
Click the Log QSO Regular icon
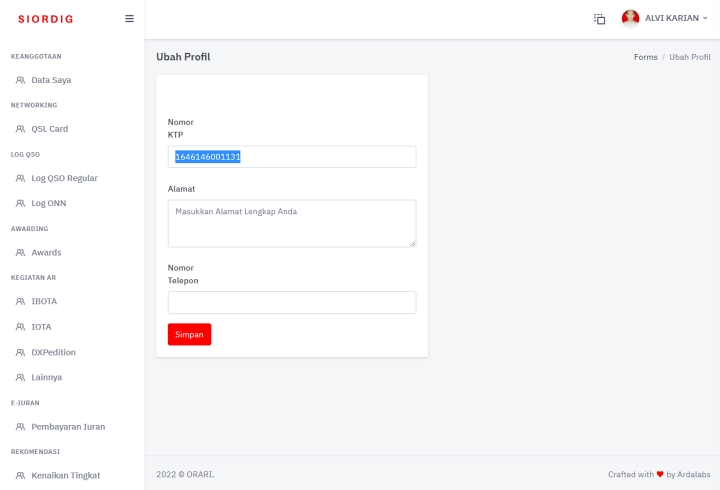pos(20,178)
